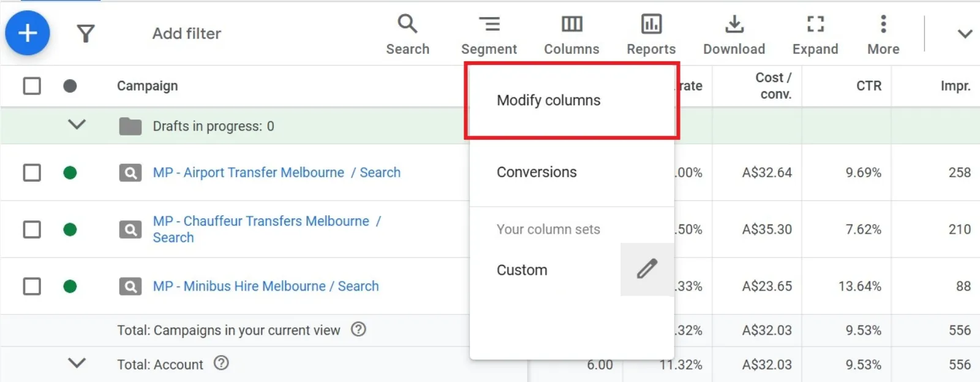This screenshot has height=382, width=980.
Task: Click the 210 impressions value
Action: point(960,229)
